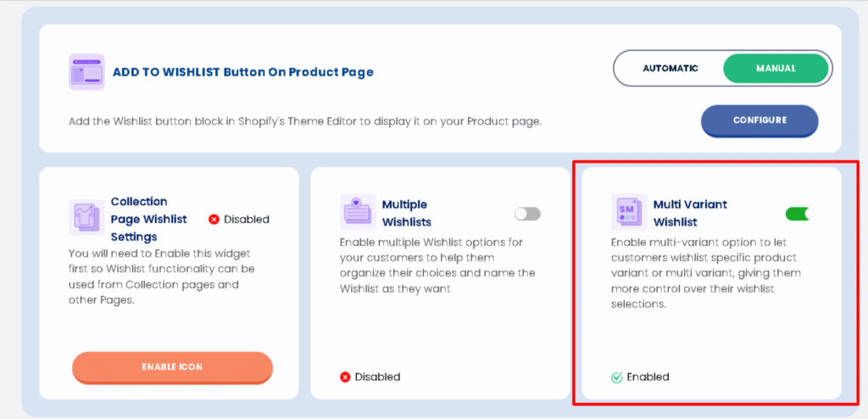Click the ADD TO WISHLIST Button heading
The width and height of the screenshot is (868, 419).
[243, 72]
